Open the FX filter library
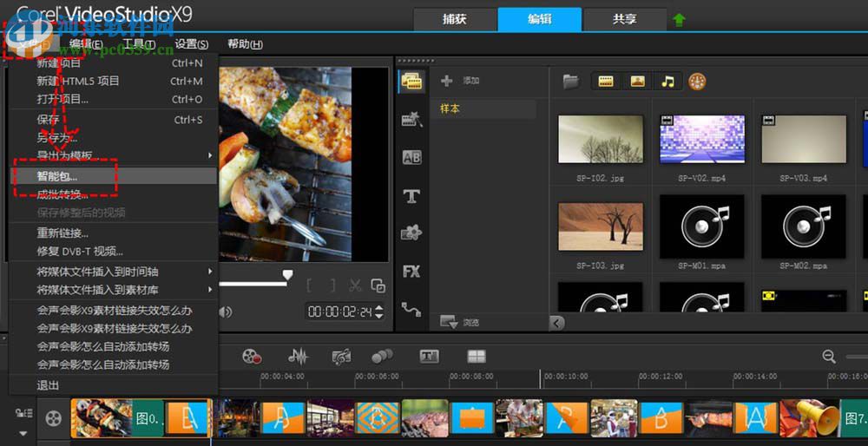This screenshot has width=868, height=446. click(x=411, y=271)
